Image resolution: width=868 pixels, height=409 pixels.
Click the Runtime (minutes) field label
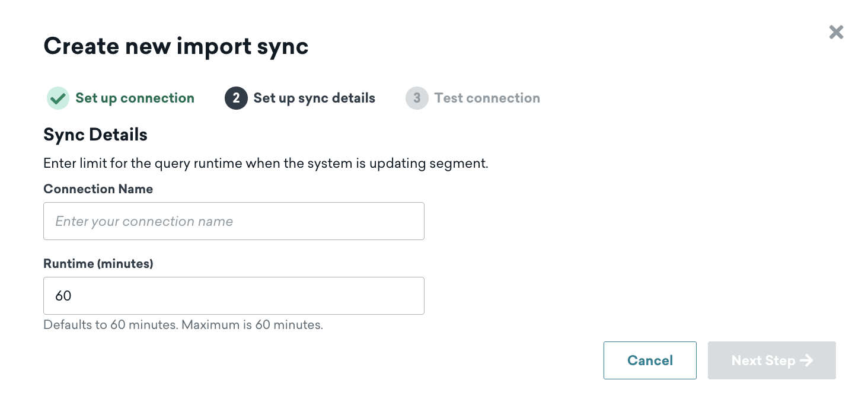pyautogui.click(x=98, y=264)
